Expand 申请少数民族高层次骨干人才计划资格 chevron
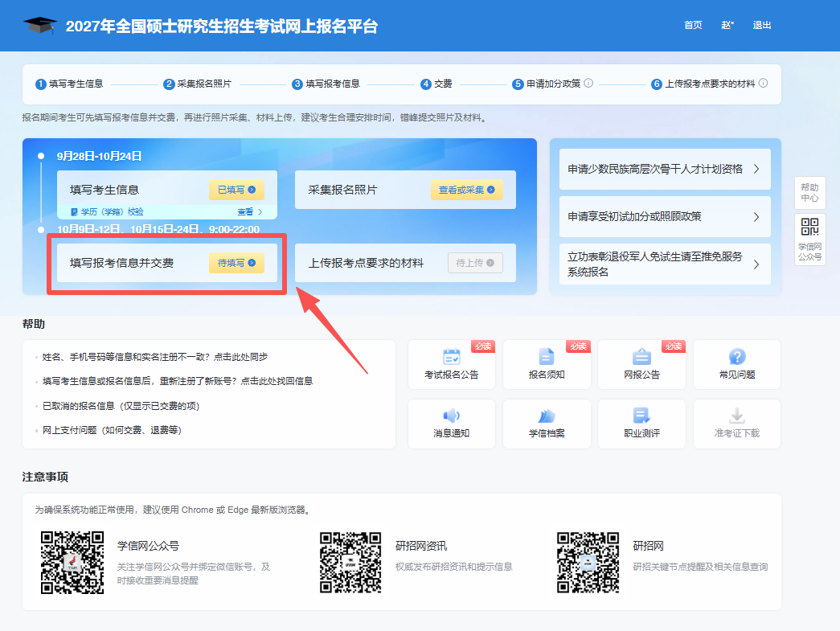The width and height of the screenshot is (840, 631). 756,169
